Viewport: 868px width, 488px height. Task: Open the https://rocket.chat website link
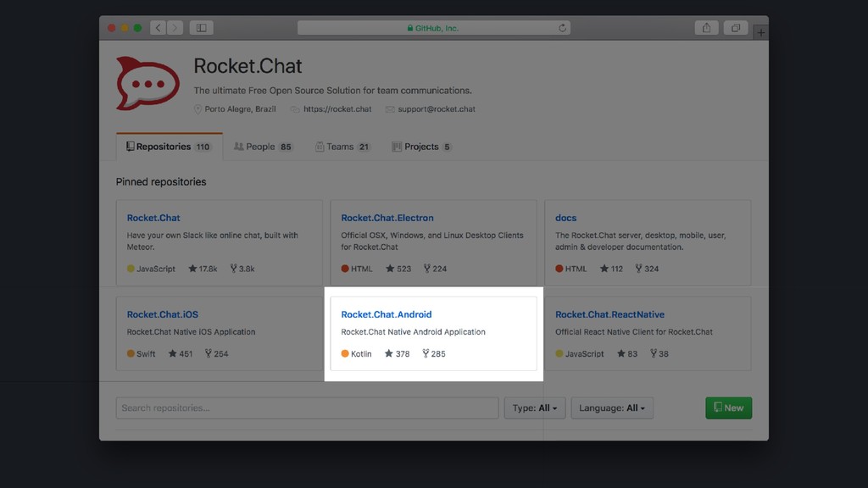pyautogui.click(x=337, y=109)
